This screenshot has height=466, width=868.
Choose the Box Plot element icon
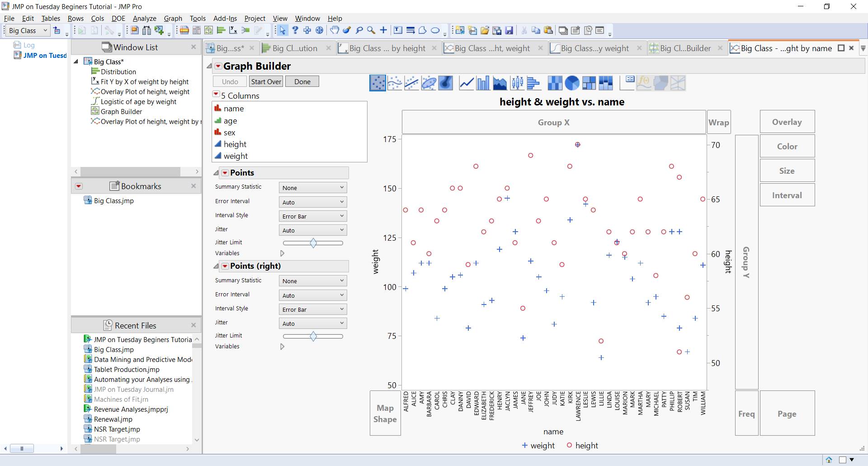pos(517,83)
